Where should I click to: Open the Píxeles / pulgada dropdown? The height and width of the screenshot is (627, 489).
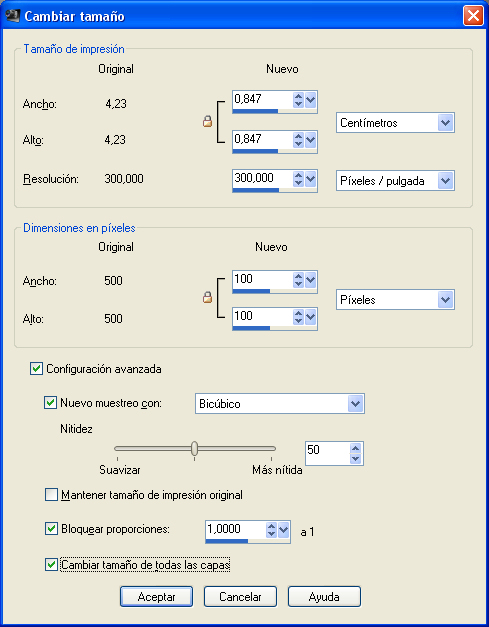(x=395, y=181)
